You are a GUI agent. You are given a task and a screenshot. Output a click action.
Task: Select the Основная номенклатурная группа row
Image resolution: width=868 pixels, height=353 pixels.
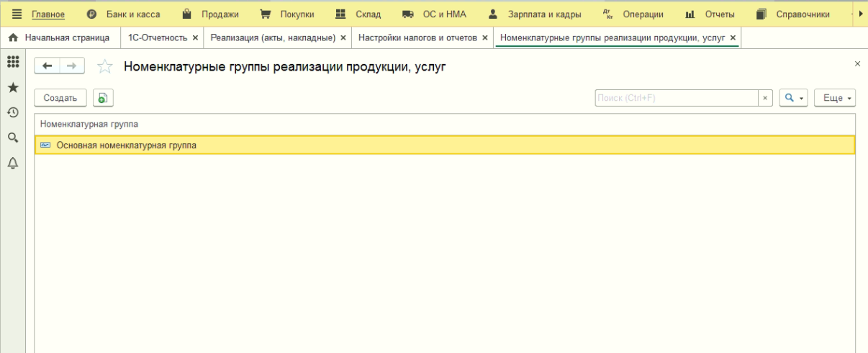point(126,146)
